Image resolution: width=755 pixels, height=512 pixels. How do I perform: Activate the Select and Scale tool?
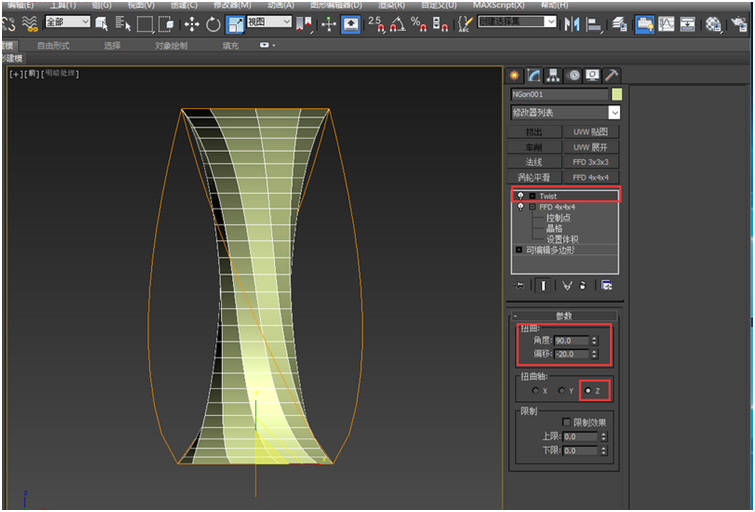235,24
